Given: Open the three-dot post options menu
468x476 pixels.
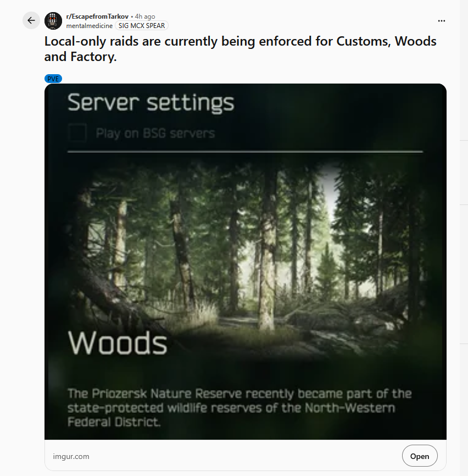Looking at the screenshot, I should pos(441,21).
